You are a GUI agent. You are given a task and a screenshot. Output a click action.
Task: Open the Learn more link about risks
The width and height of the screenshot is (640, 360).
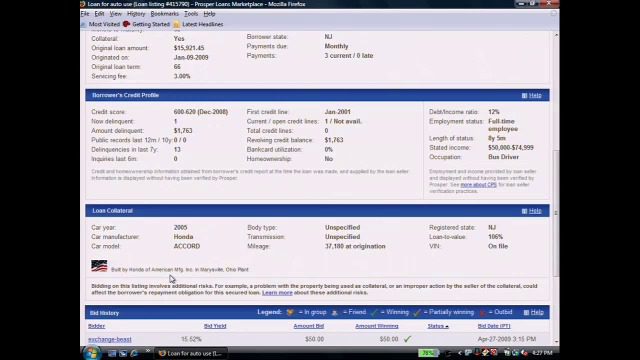point(277,293)
